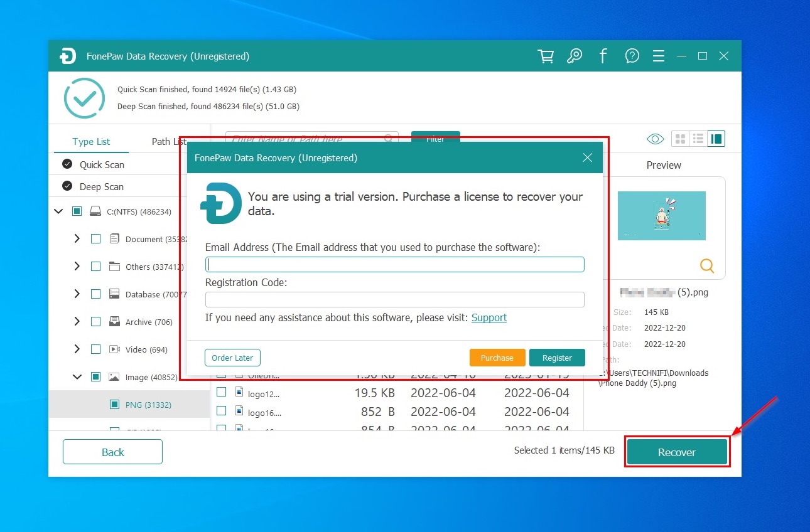Screen dimensions: 810x532
Task: Click the magnifier icon in Preview
Action: point(707,266)
